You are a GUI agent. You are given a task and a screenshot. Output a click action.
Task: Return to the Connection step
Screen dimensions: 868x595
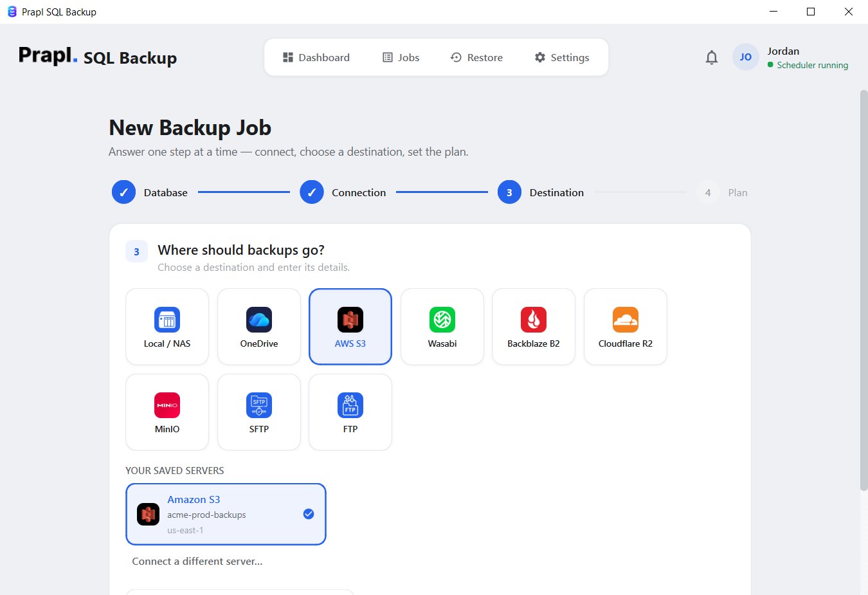click(343, 192)
